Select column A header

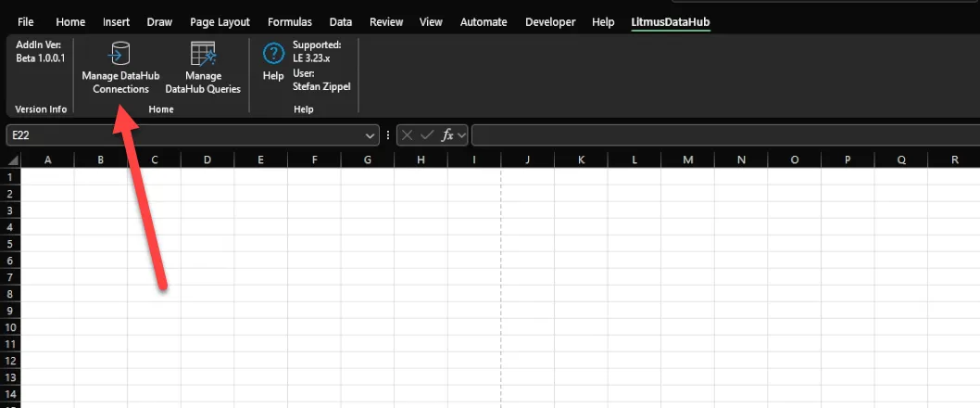(47, 160)
